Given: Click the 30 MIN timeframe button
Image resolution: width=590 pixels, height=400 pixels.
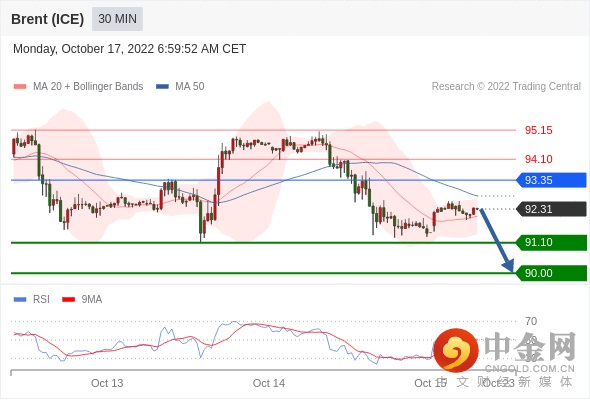Looking at the screenshot, I should pyautogui.click(x=117, y=19).
